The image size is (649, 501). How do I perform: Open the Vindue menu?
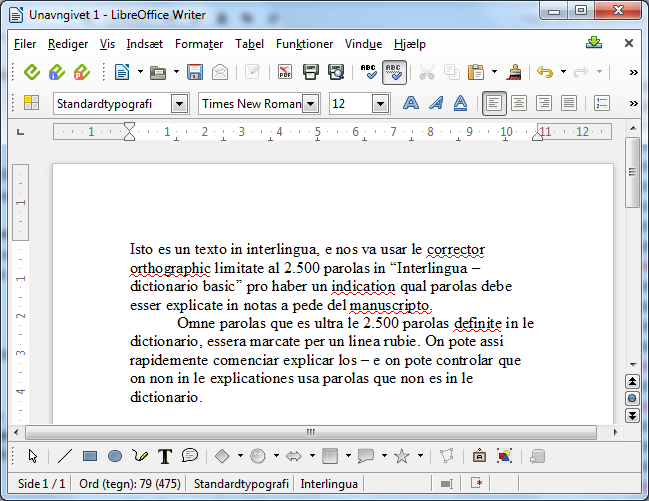point(363,44)
